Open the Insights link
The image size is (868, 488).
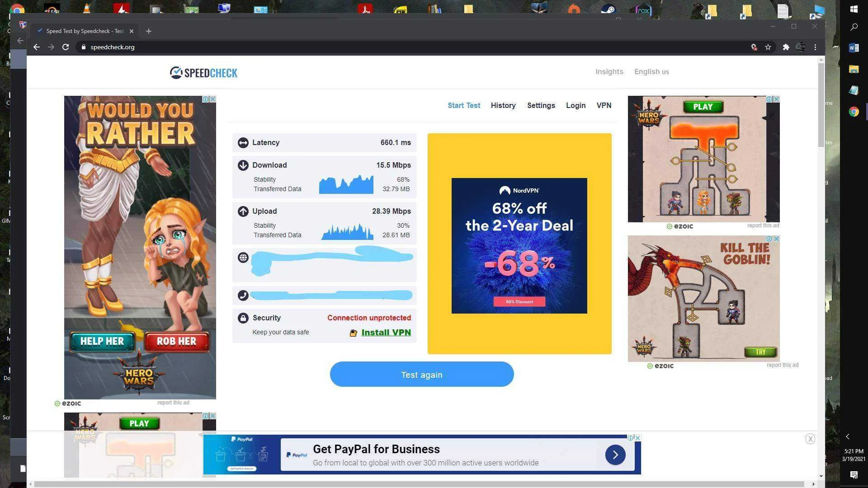(609, 72)
